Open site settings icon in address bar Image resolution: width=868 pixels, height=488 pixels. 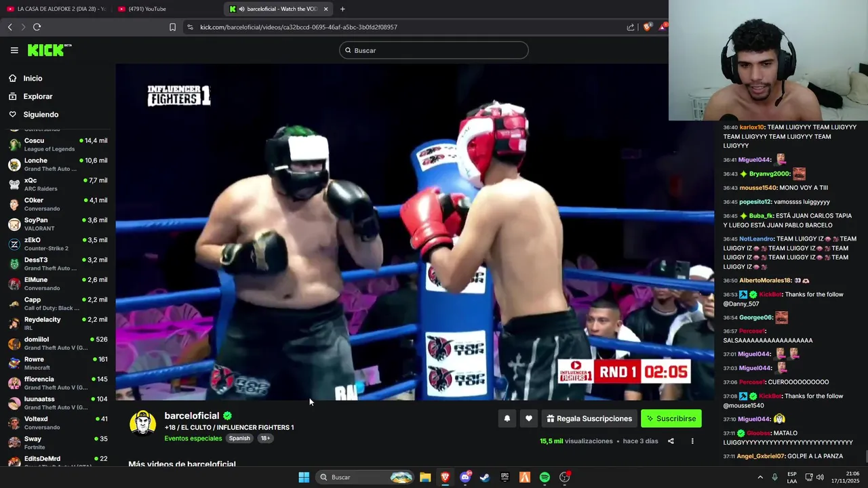point(190,27)
